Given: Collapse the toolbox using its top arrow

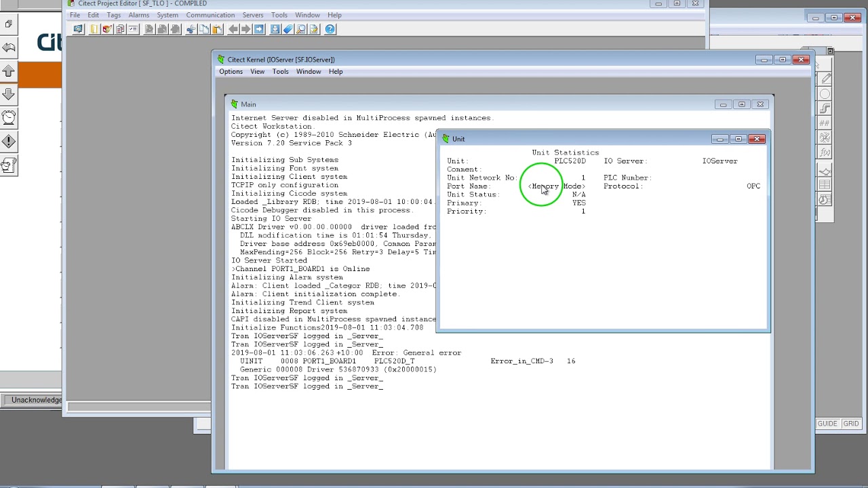Looking at the screenshot, I should [x=830, y=52].
